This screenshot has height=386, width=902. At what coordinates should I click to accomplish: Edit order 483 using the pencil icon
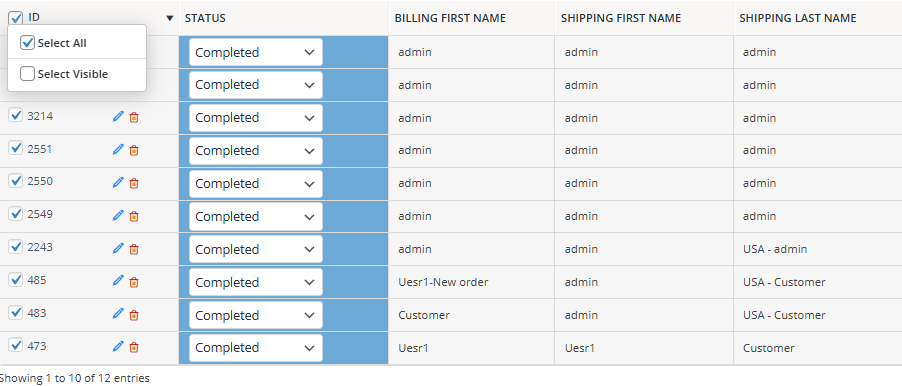[118, 314]
